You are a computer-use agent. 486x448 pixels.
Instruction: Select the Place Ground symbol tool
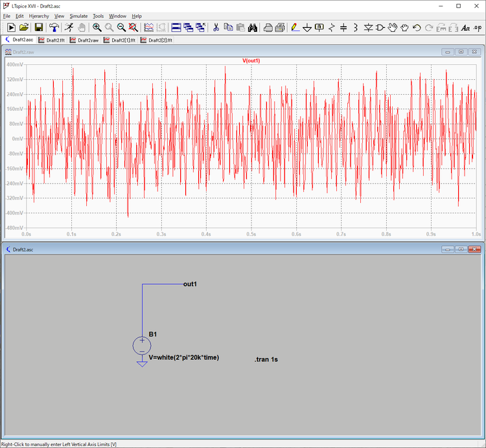[307, 27]
